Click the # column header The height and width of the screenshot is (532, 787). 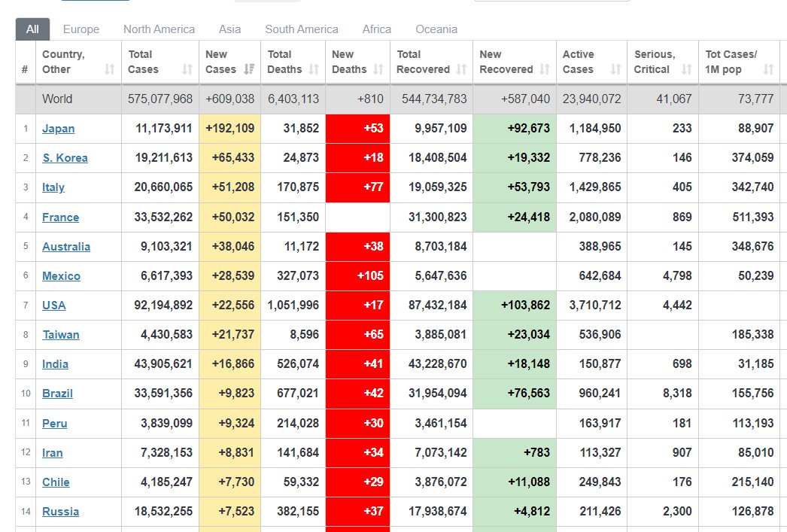tap(25, 62)
